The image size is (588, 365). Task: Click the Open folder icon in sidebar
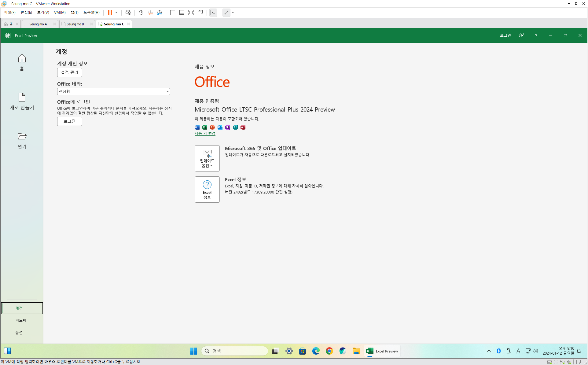coord(22,136)
